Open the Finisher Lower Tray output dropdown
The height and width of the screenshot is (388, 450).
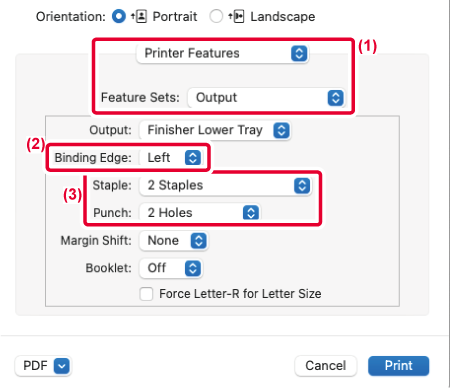(x=215, y=130)
